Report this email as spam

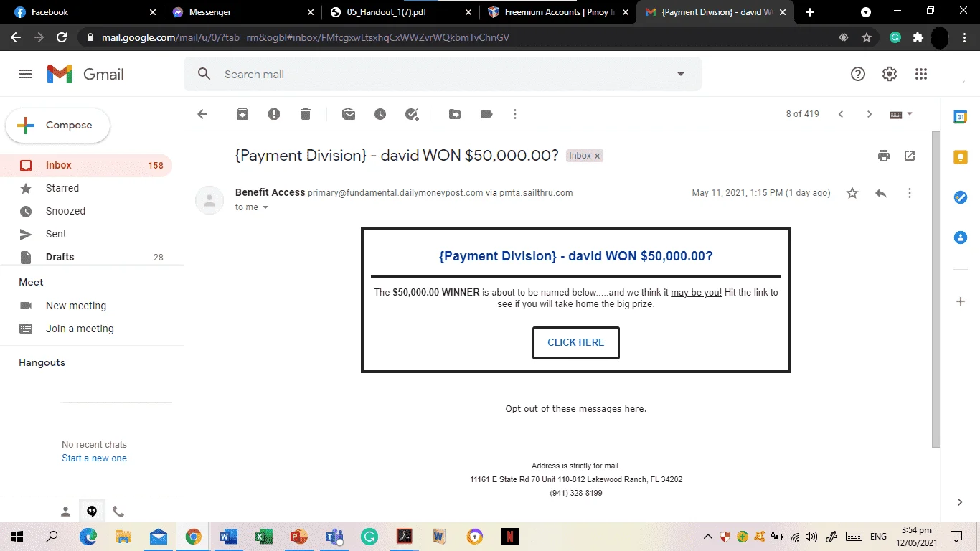coord(274,114)
